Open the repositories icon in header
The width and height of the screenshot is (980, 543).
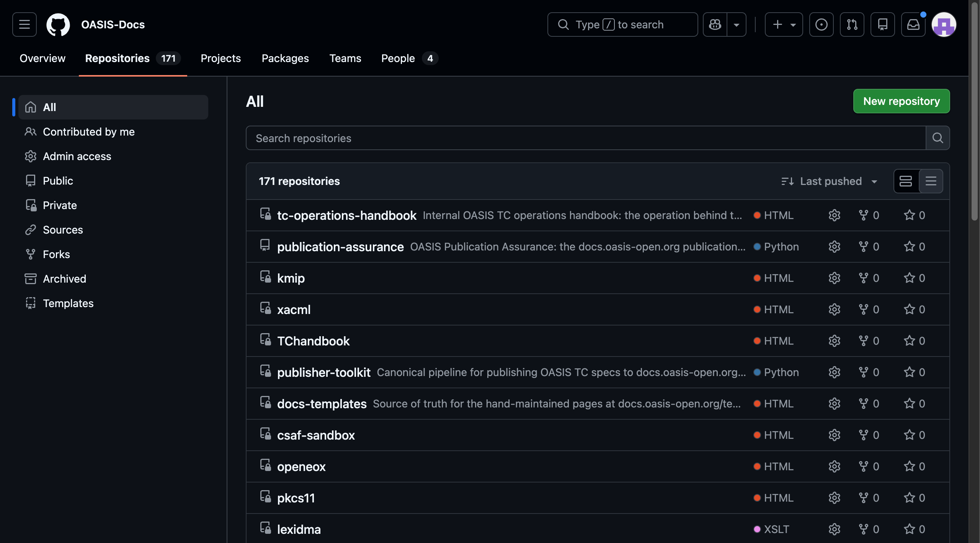click(x=882, y=25)
